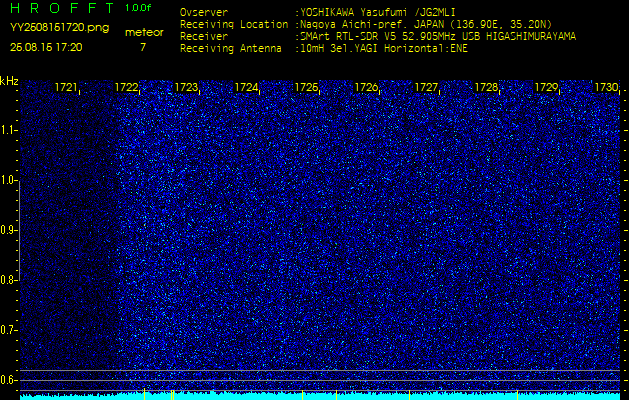Click the 1.0 frequency axis label

(x=8, y=181)
